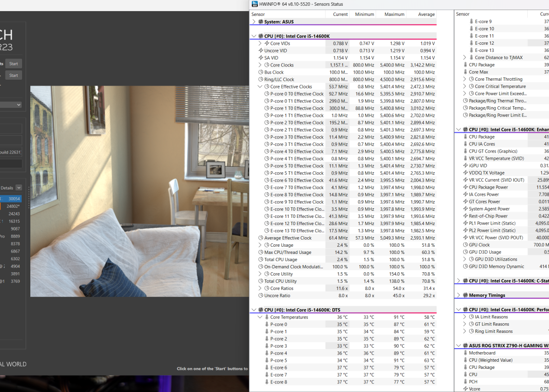Click the lightning icon next to Core VIDs

(x=267, y=43)
